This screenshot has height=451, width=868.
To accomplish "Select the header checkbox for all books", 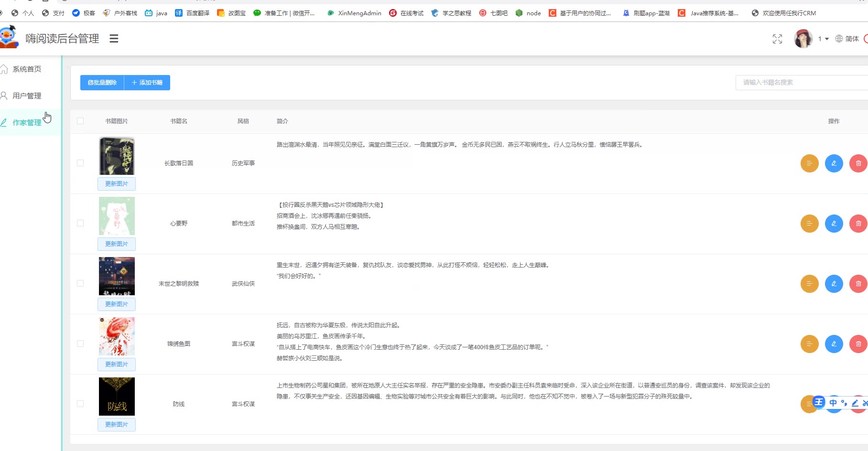I will pyautogui.click(x=80, y=121).
